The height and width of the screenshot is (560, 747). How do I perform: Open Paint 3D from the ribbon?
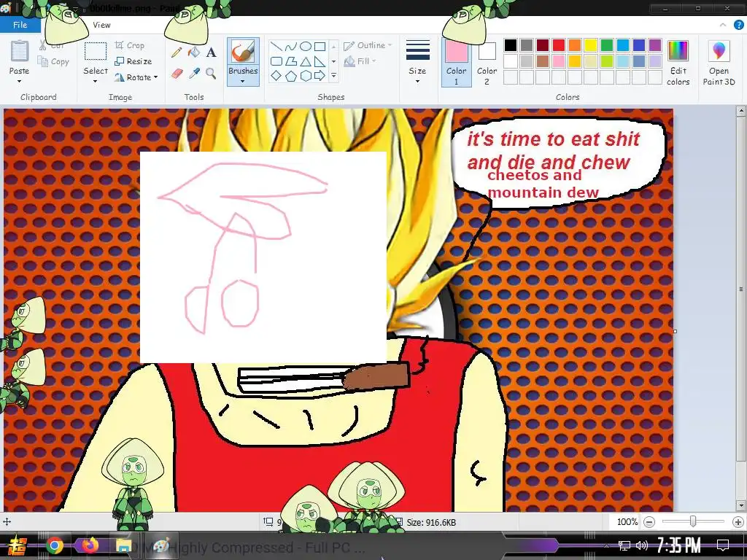tap(719, 63)
